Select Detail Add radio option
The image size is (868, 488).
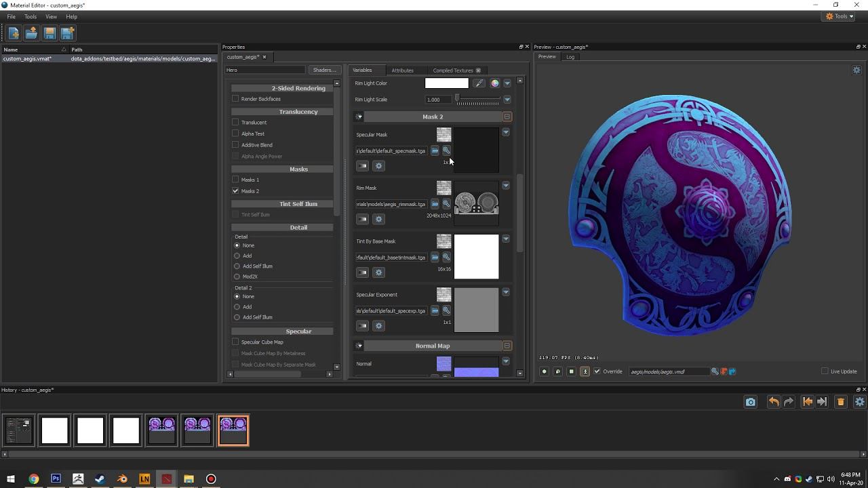tap(237, 256)
